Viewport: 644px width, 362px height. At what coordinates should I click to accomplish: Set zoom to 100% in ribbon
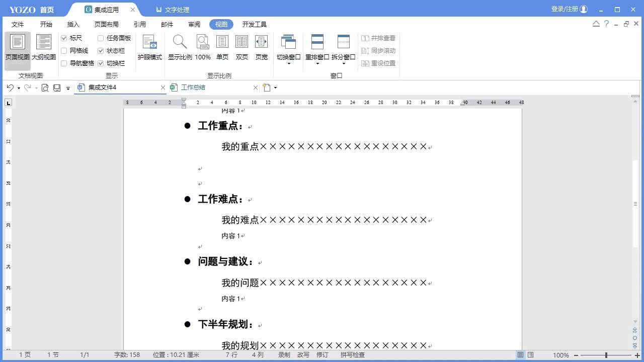[203, 48]
